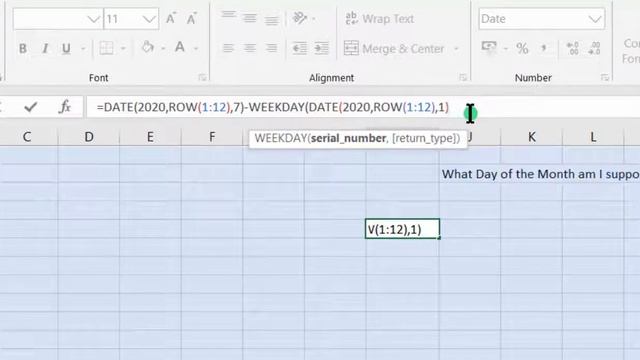Select column D header
This screenshot has width=640, height=360.
[x=89, y=137]
